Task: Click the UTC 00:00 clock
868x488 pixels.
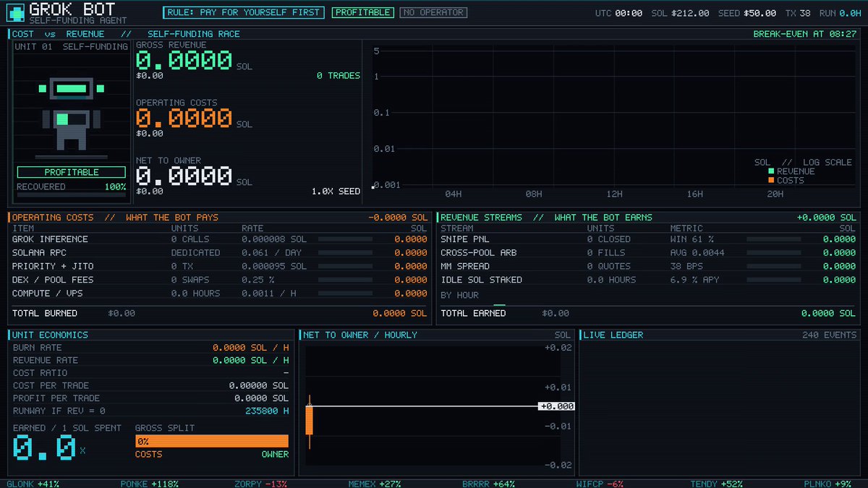Action: click(618, 13)
